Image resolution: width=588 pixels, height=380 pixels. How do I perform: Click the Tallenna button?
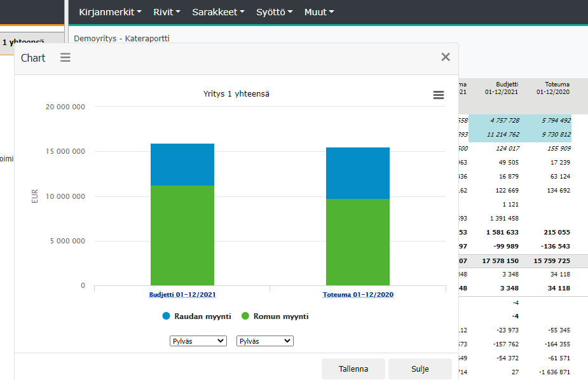coord(353,369)
